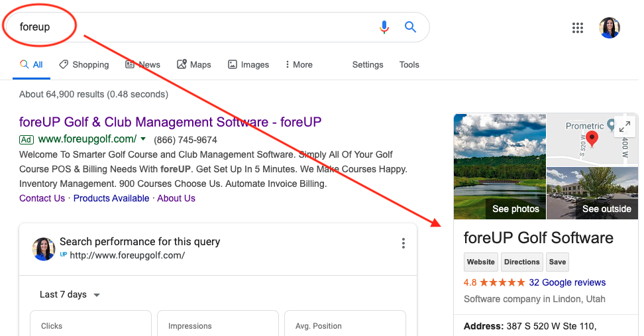Open three-dot menu on search performance card
The height and width of the screenshot is (336, 644).
pos(403,243)
